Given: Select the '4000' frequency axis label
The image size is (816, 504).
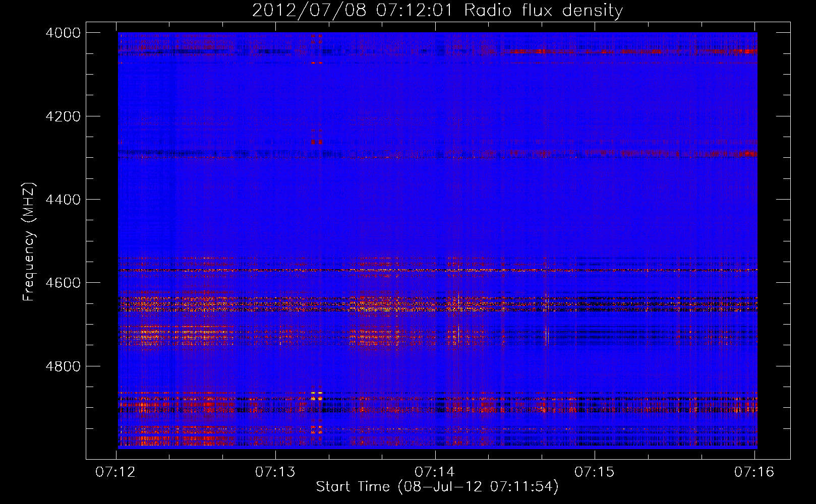Looking at the screenshot, I should [x=63, y=33].
